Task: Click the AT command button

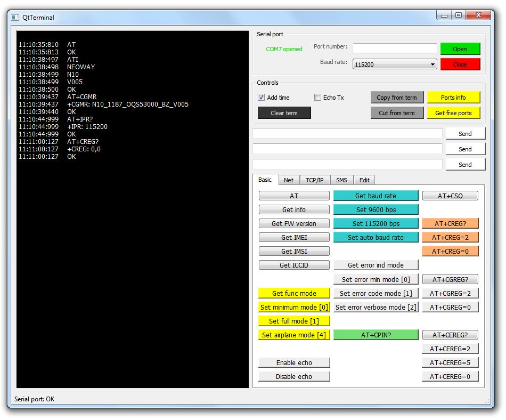Action: [295, 196]
